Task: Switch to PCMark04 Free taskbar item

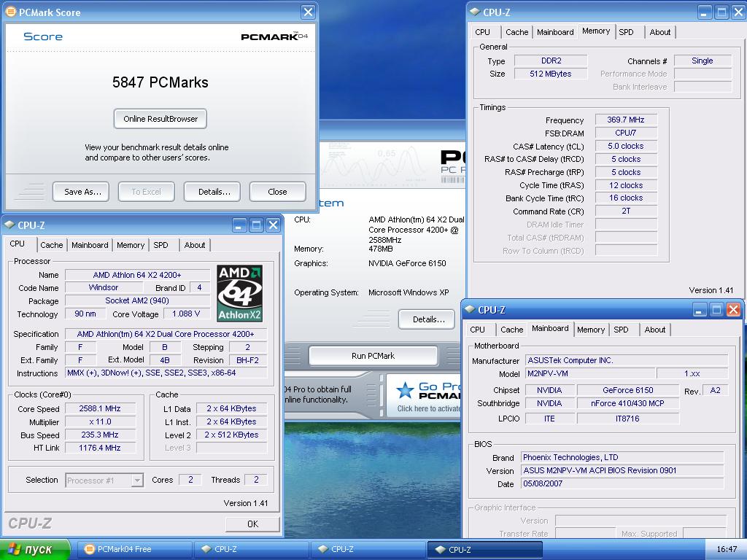Action: pyautogui.click(x=135, y=550)
